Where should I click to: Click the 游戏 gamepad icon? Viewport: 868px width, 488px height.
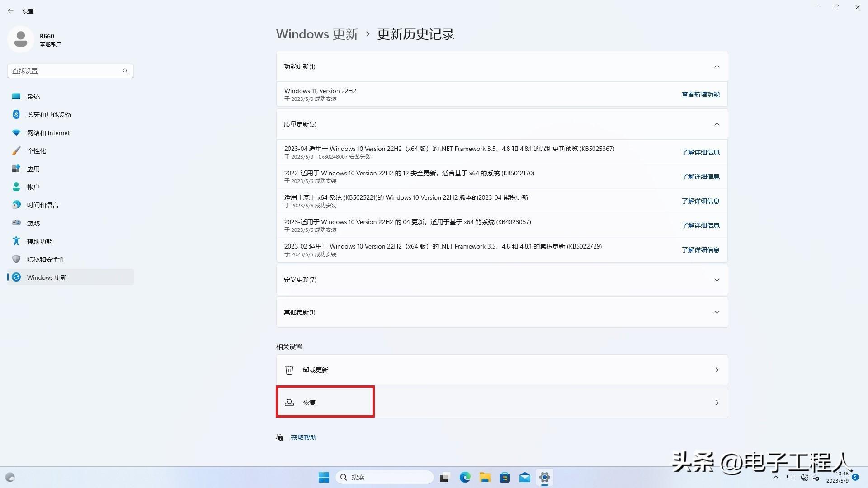point(16,223)
